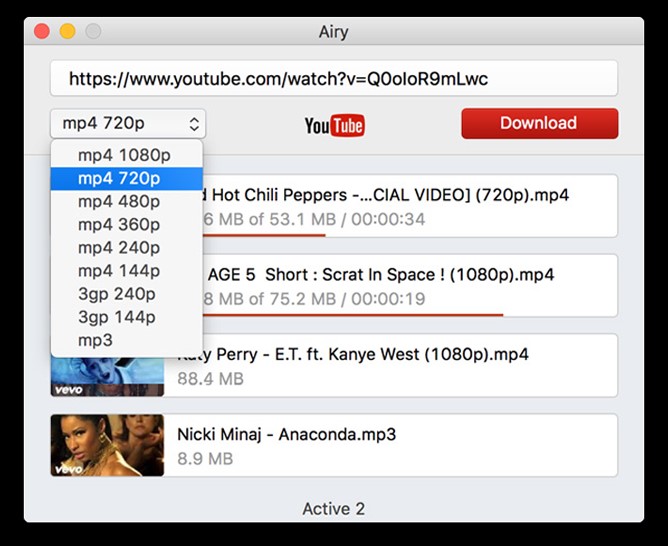
Task: Click the red Download button
Action: pyautogui.click(x=539, y=123)
